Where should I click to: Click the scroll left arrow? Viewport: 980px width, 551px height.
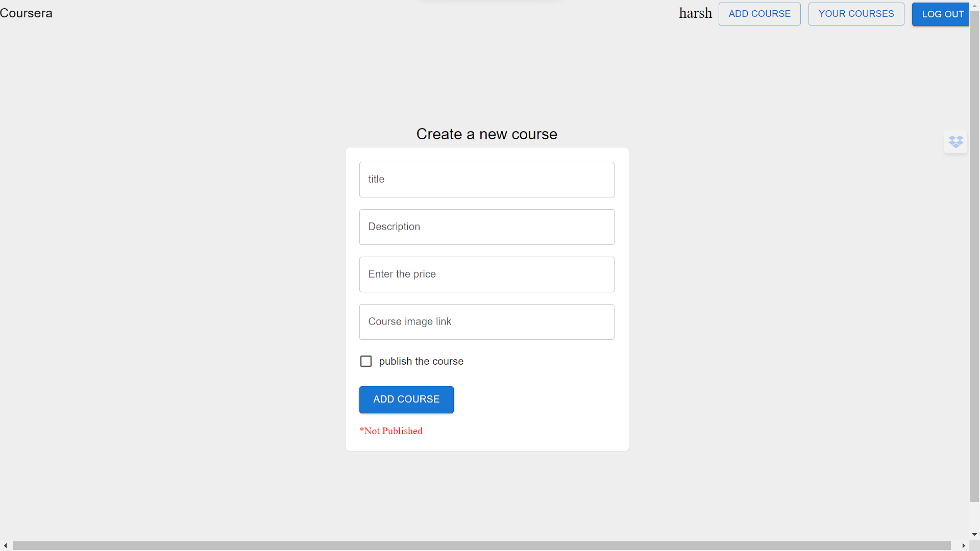(x=5, y=546)
